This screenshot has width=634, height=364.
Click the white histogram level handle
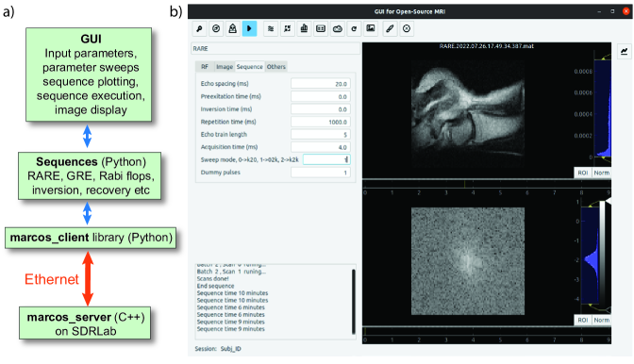[608, 201]
